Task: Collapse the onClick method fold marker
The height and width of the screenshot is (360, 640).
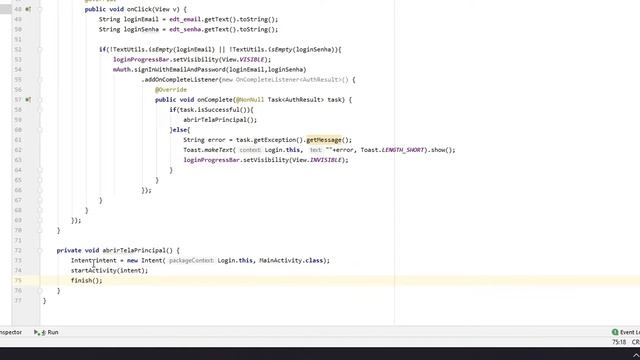Action: point(40,9)
